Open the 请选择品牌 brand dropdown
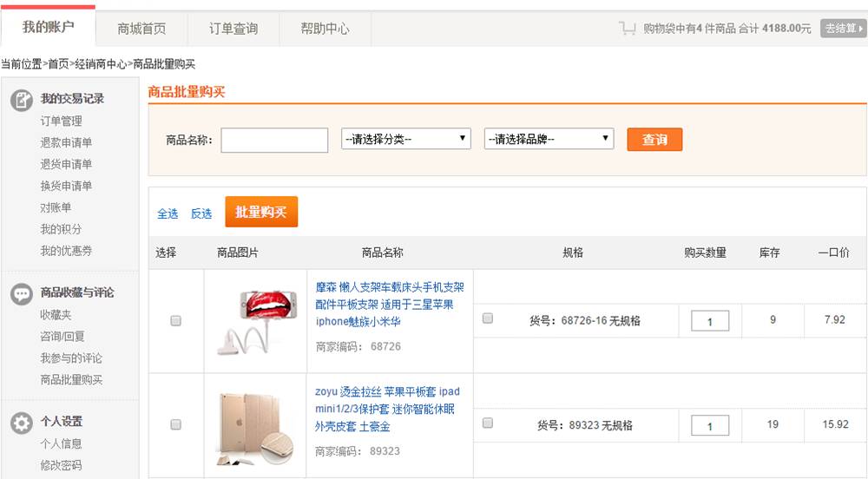 pyautogui.click(x=549, y=139)
